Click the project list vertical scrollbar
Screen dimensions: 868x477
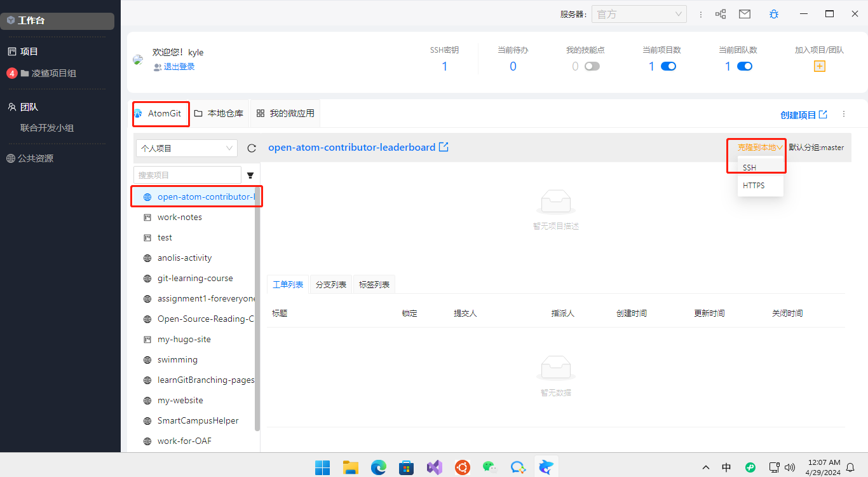pyautogui.click(x=257, y=308)
